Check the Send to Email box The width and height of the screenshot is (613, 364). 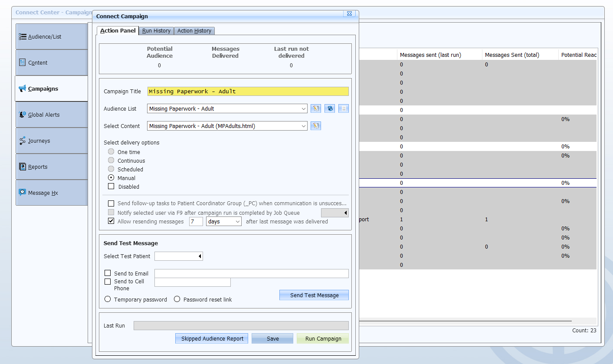(x=108, y=273)
